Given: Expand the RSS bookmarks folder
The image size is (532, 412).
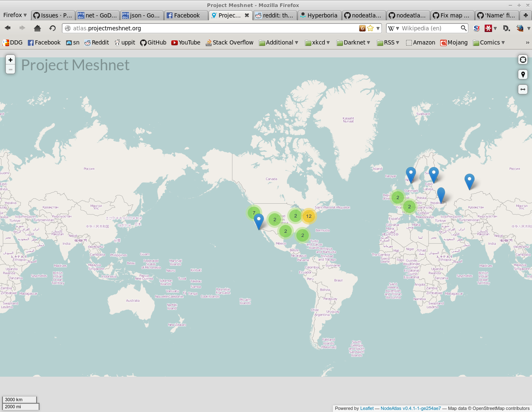Looking at the screenshot, I should click(388, 42).
